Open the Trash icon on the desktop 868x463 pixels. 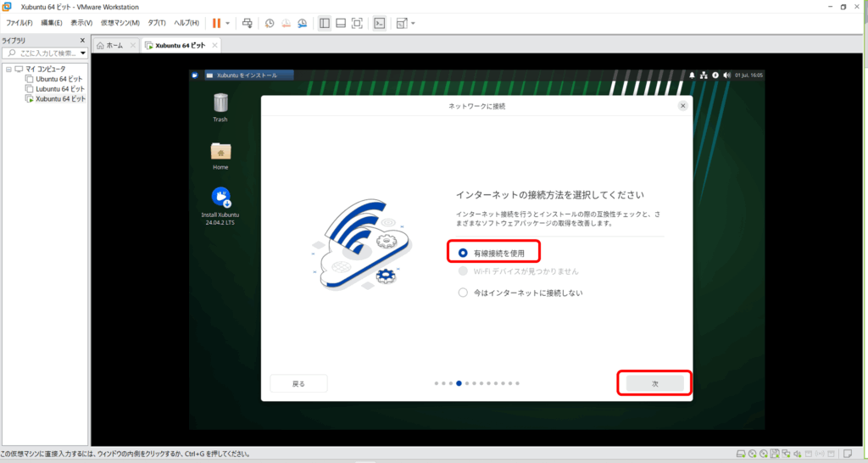click(220, 103)
